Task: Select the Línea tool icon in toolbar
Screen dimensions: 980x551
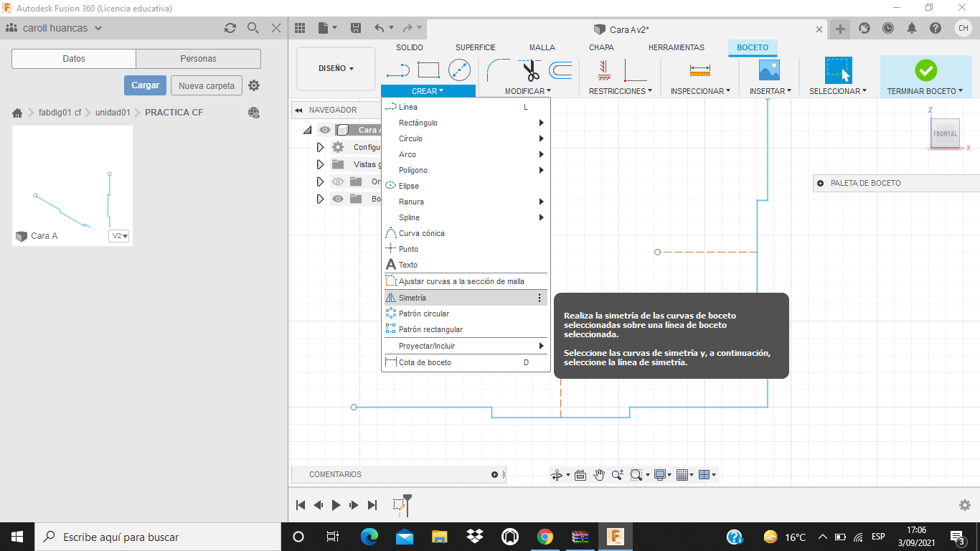Action: click(x=397, y=70)
